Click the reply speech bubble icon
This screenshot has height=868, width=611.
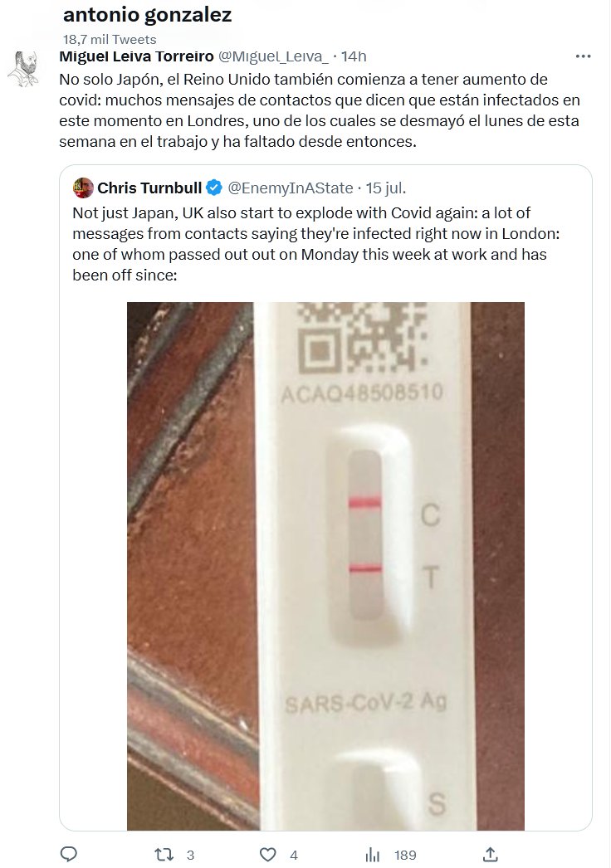(70, 854)
